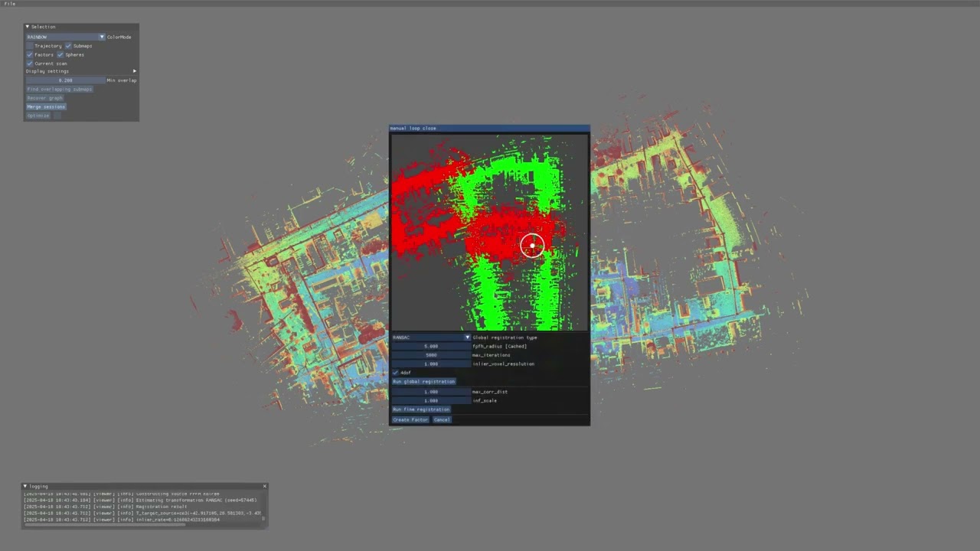The width and height of the screenshot is (980, 551).
Task: Cancel the manual loop close dialog
Action: [x=442, y=420]
